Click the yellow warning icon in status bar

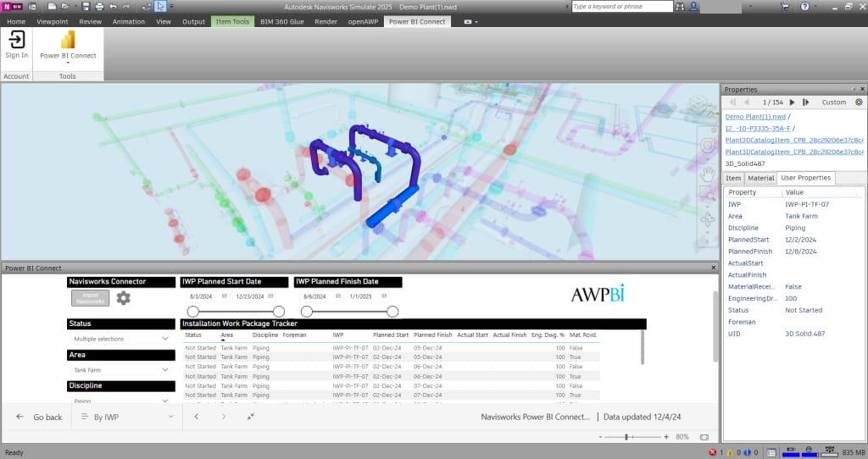(x=730, y=452)
